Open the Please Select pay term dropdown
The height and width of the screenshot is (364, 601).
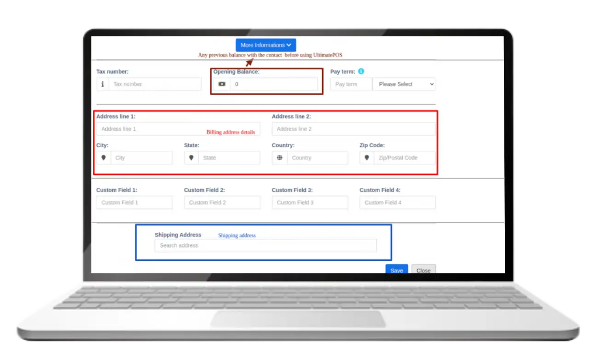(x=404, y=84)
